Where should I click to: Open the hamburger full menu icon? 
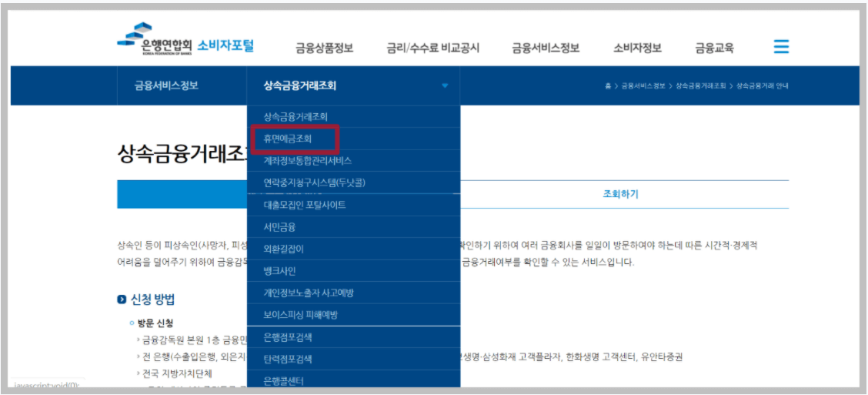(x=781, y=46)
